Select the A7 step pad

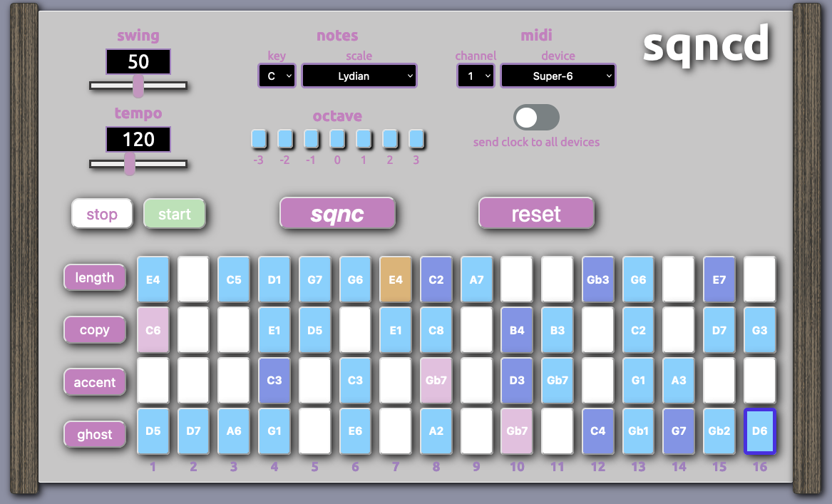point(476,279)
